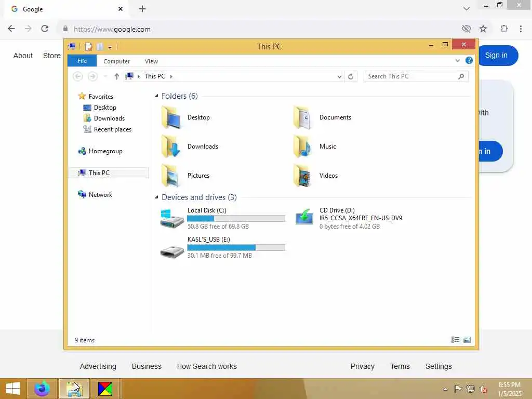
Task: Click the muted volume tray icon
Action: tap(483, 389)
